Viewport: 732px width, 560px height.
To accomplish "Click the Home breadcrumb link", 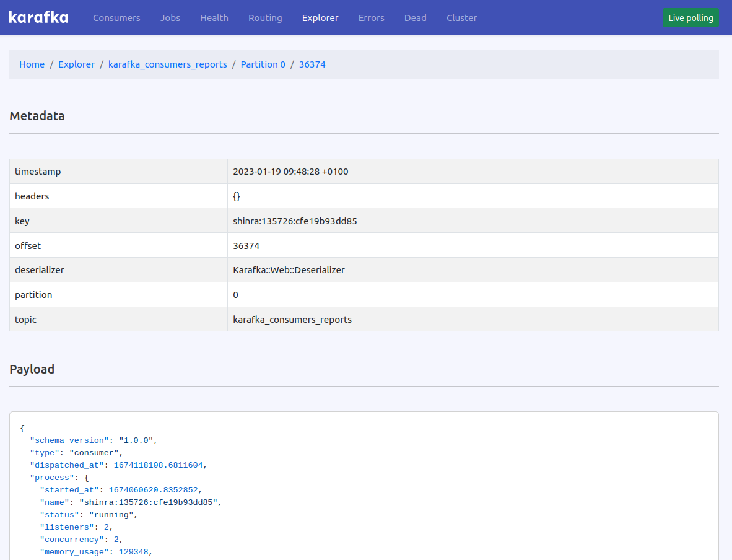I will pyautogui.click(x=32, y=64).
